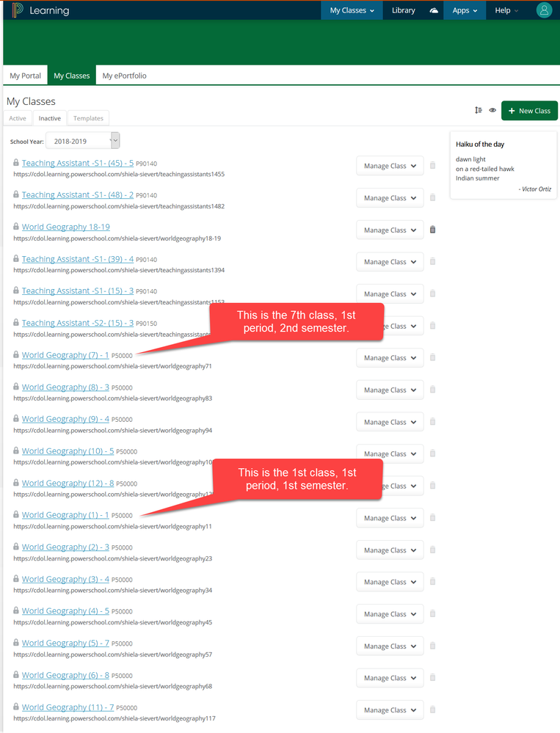Open the user profile avatar
Screen dimensions: 560x733
click(544, 10)
